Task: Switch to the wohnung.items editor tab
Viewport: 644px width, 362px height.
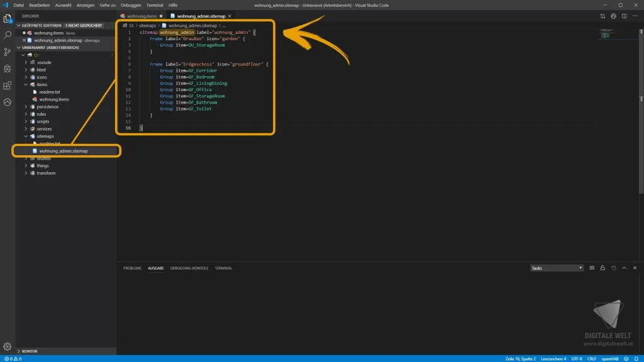Action: tap(142, 16)
